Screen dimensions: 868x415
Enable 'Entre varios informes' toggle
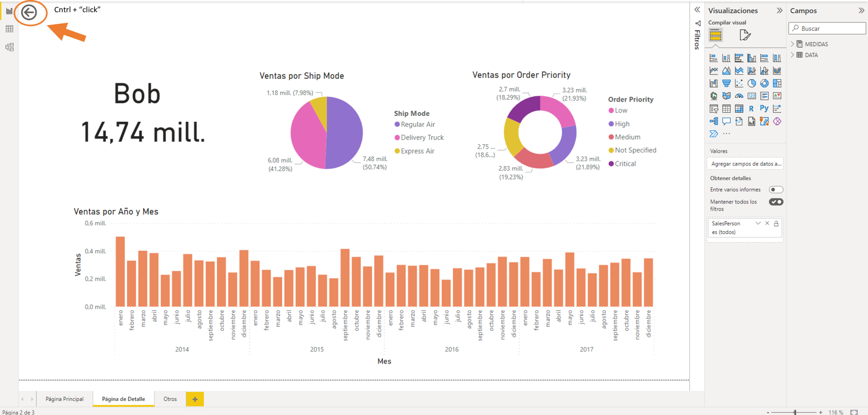pyautogui.click(x=776, y=190)
